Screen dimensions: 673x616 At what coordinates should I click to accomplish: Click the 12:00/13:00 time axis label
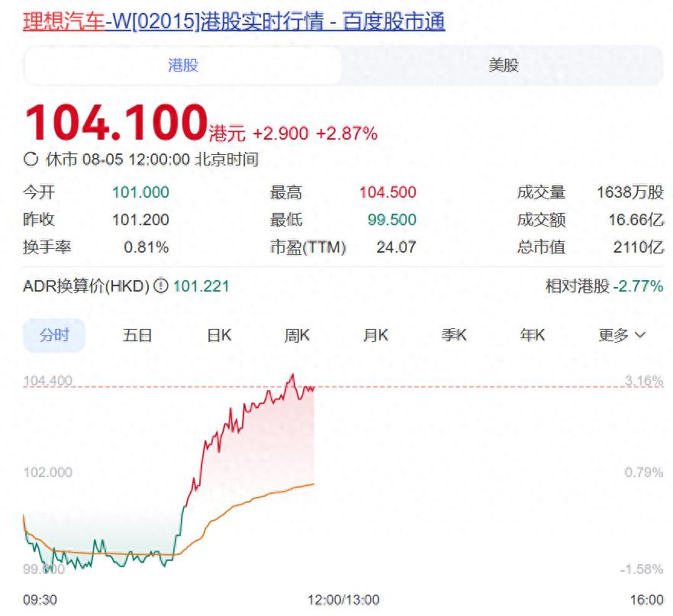click(x=343, y=600)
